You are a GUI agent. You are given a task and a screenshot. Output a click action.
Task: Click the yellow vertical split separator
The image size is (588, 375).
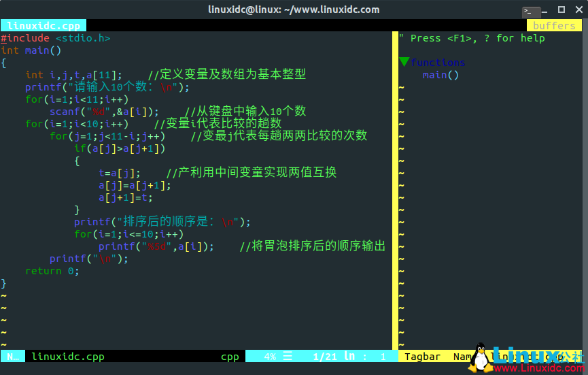coord(395,191)
